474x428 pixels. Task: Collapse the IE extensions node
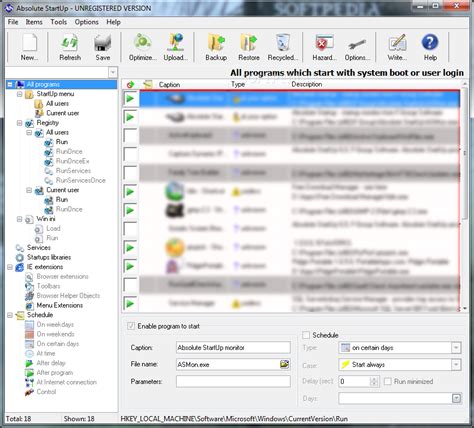tap(10, 267)
